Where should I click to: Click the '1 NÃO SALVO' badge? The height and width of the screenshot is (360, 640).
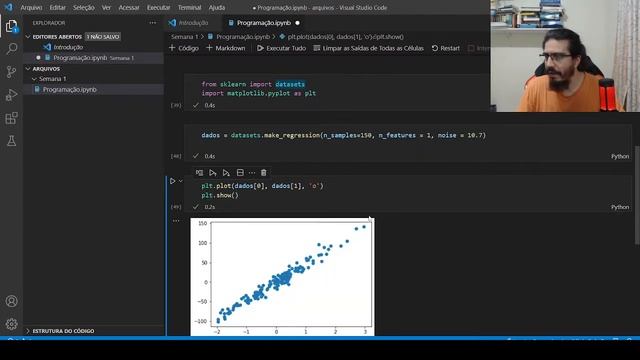103,37
